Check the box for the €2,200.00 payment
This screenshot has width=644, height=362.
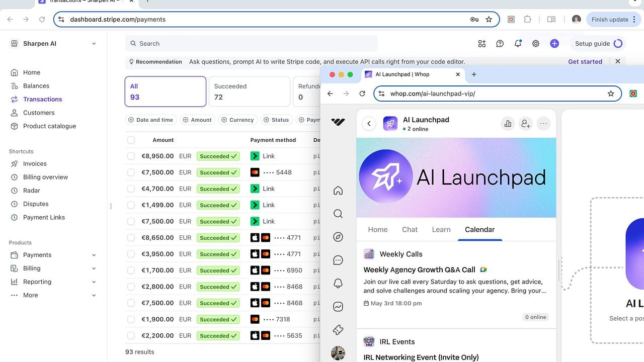point(131,336)
